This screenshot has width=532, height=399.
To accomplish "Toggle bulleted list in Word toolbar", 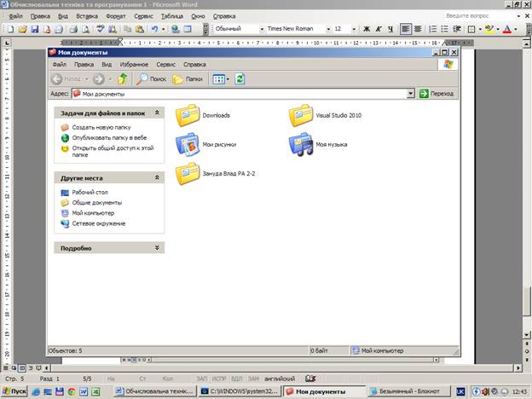I will point(444,29).
